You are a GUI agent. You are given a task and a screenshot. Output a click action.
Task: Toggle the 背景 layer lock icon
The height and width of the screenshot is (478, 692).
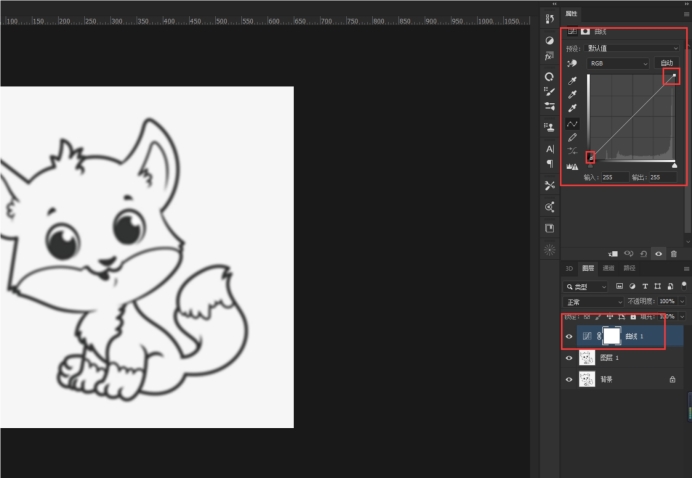pyautogui.click(x=672, y=379)
